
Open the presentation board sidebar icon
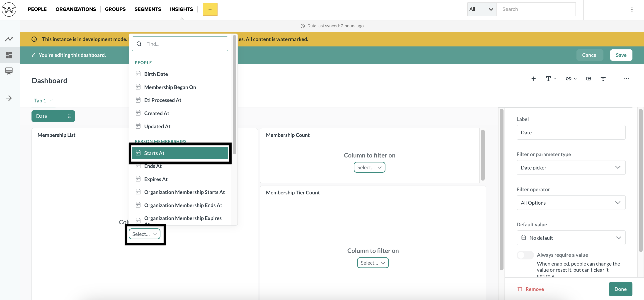pyautogui.click(x=9, y=71)
